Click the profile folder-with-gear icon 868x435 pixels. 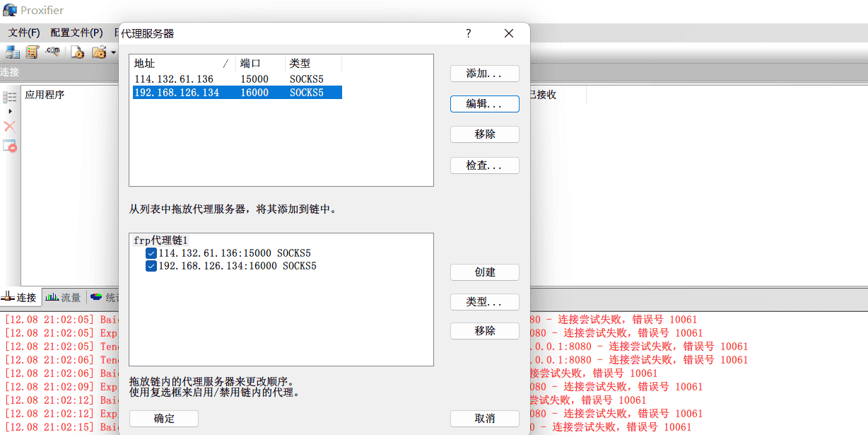point(99,52)
